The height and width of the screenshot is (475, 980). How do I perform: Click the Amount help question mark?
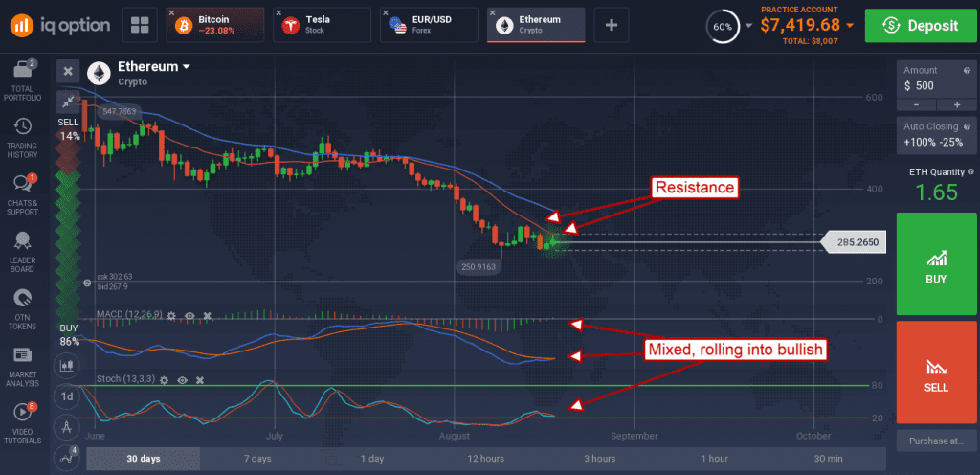click(x=967, y=70)
